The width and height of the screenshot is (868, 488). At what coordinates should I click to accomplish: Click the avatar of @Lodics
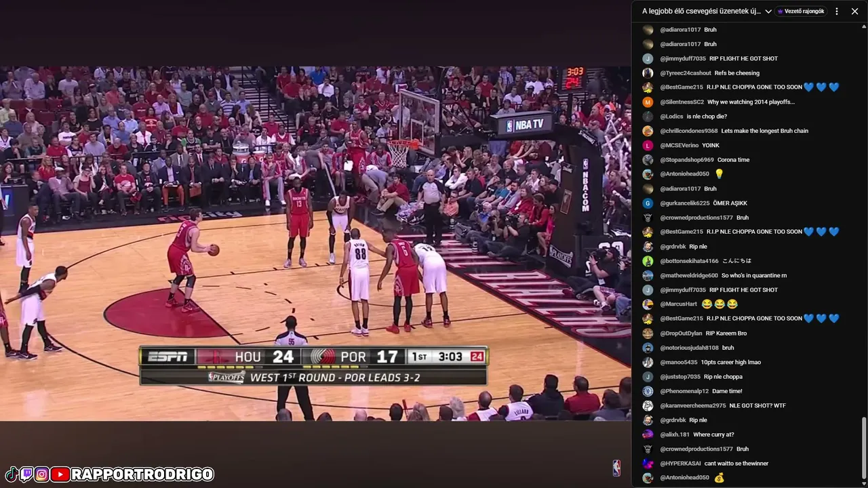648,117
